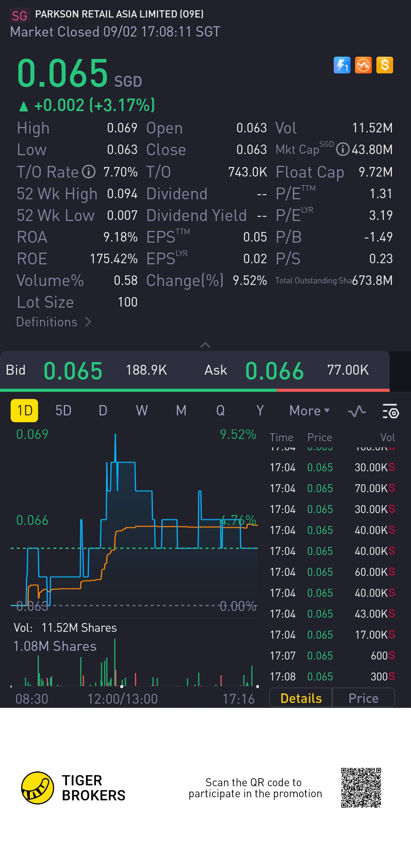
Task: Tap the Bid price 0.065
Action: 73,370
